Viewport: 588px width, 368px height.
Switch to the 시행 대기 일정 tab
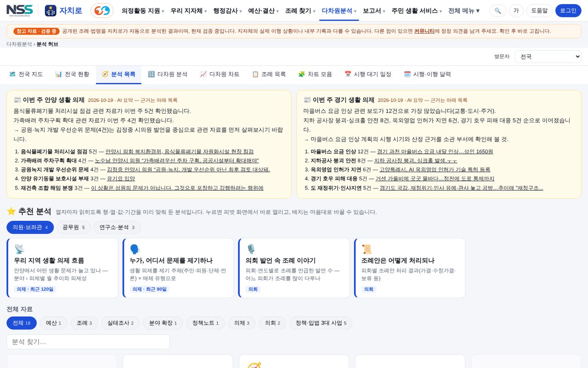[x=368, y=75]
